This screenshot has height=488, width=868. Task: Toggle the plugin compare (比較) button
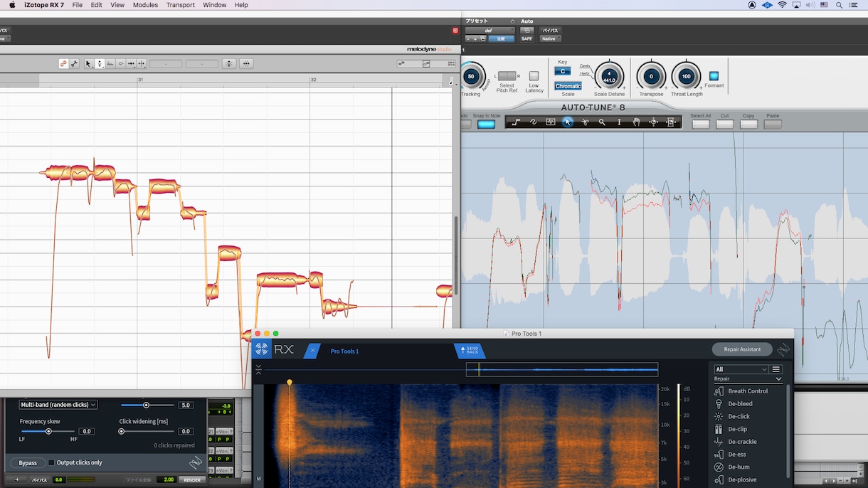501,38
